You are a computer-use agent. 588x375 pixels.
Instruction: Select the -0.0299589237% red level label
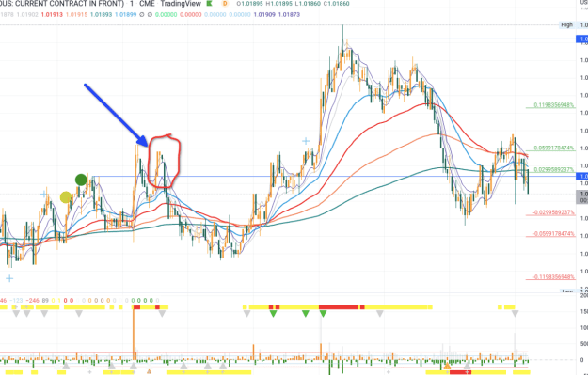tap(554, 212)
